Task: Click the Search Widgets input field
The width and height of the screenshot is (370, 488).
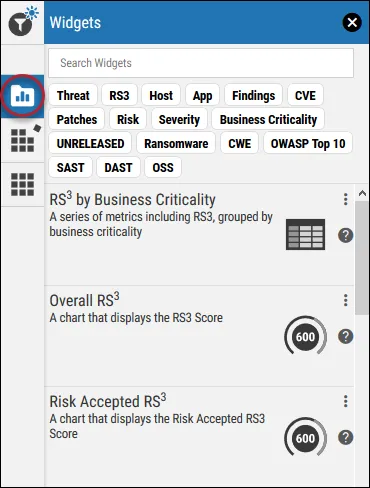Action: (x=201, y=63)
